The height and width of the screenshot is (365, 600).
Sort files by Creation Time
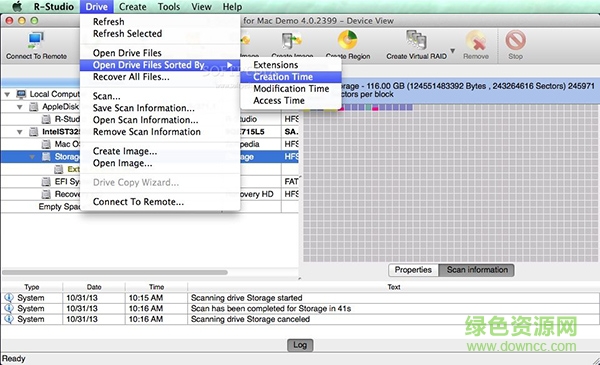point(291,77)
